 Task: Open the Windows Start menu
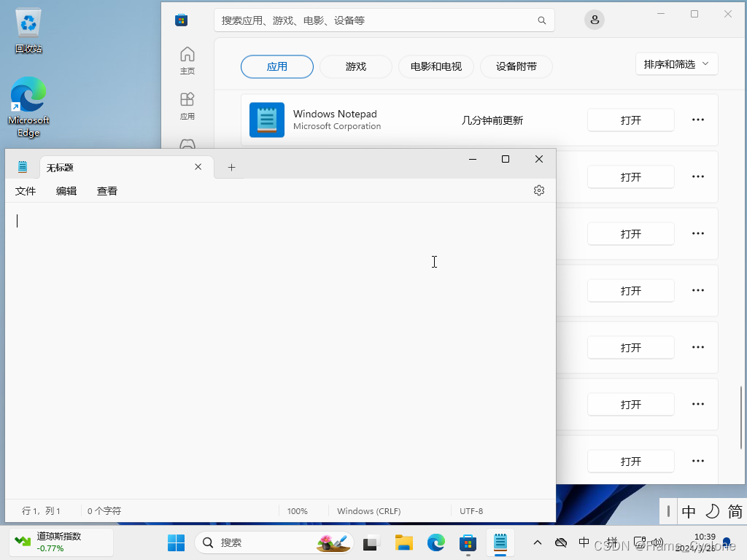[x=177, y=542]
